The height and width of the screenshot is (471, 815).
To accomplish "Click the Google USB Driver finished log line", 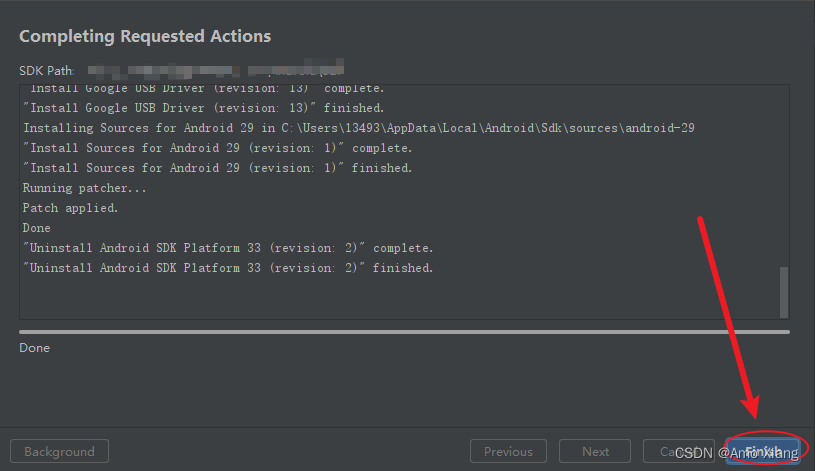I will tap(203, 108).
